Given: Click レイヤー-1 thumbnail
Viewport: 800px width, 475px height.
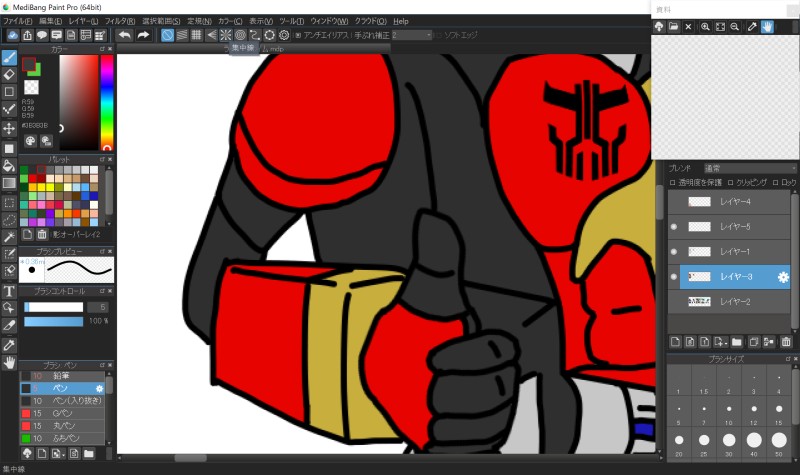Looking at the screenshot, I should pos(699,252).
